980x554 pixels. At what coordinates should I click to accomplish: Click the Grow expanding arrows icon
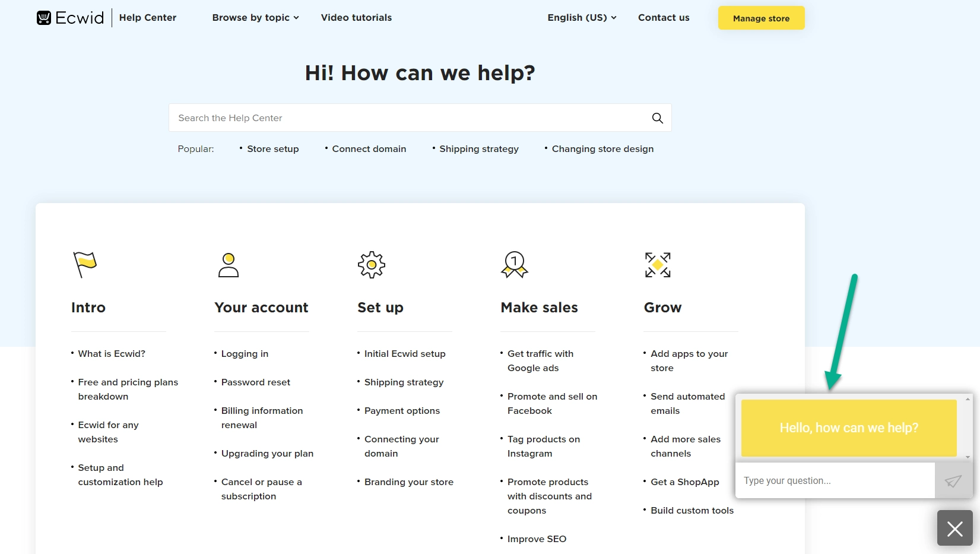658,265
